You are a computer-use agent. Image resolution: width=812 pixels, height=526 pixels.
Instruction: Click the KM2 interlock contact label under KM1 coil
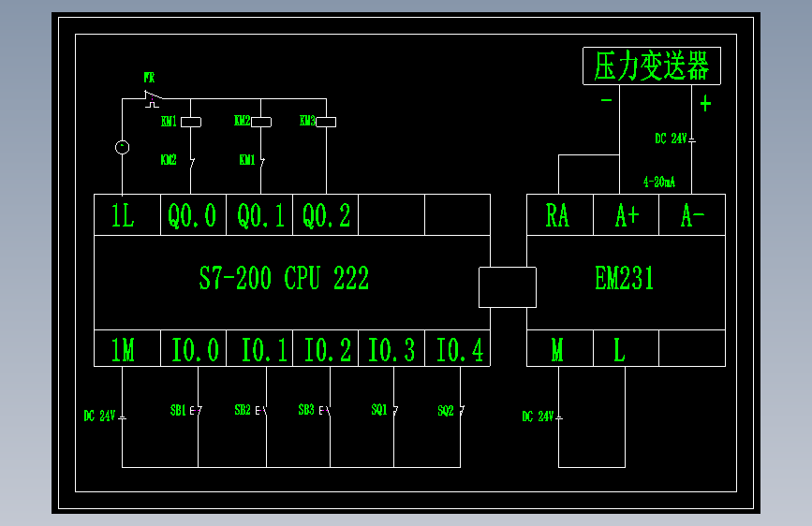[169, 160]
